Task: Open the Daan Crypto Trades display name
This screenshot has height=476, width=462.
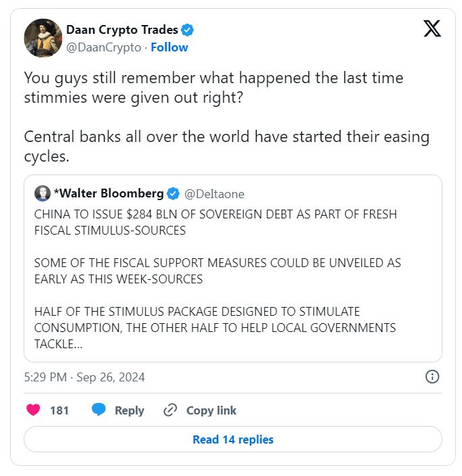Action: [122, 30]
